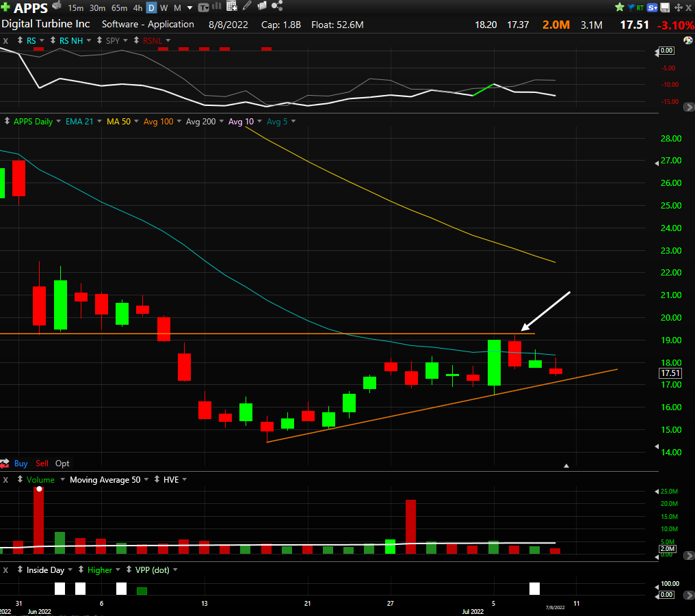The image size is (695, 616).
Task: Click the red trade arrows icon near Buy
Action: coord(4,464)
